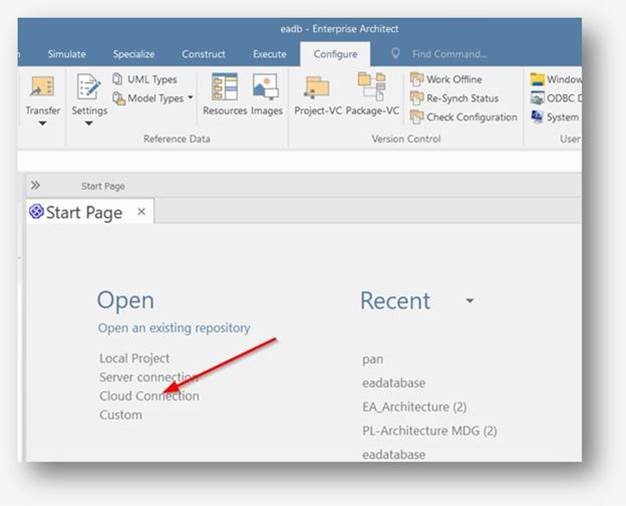Open the Transfer tool icon
Image resolution: width=626 pixels, height=506 pixels.
pos(42,86)
